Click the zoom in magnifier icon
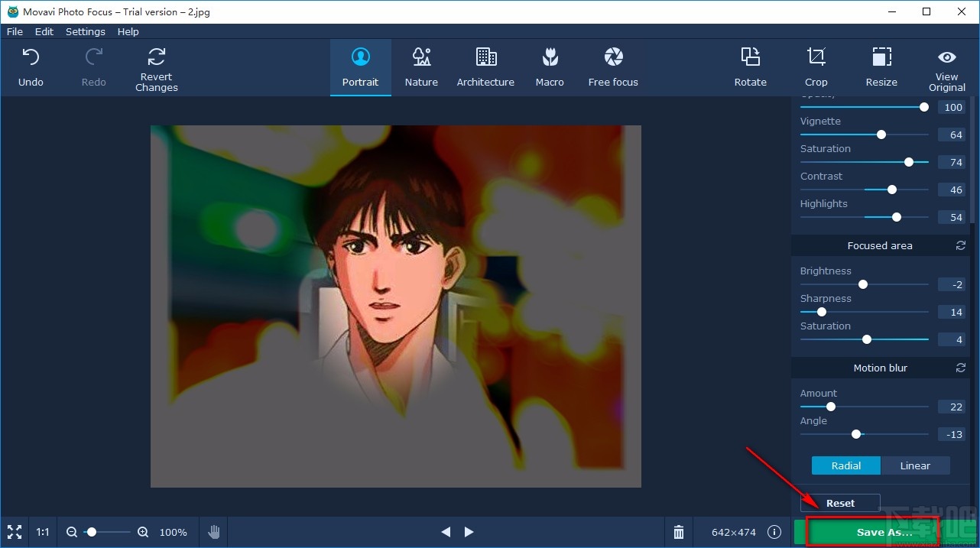The width and height of the screenshot is (980, 548). pos(143,532)
